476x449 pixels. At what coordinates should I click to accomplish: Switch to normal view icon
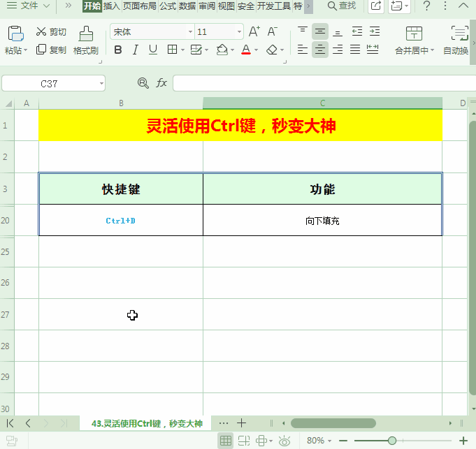(x=226, y=441)
